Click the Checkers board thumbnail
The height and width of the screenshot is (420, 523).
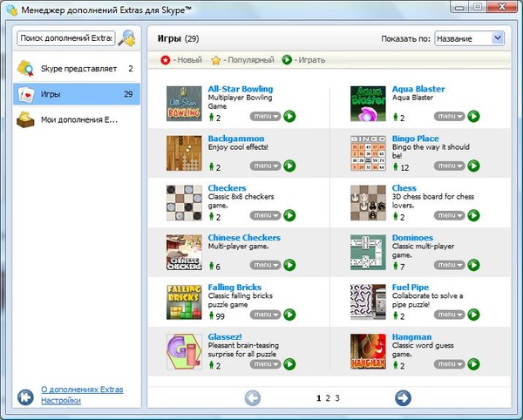[x=184, y=203]
